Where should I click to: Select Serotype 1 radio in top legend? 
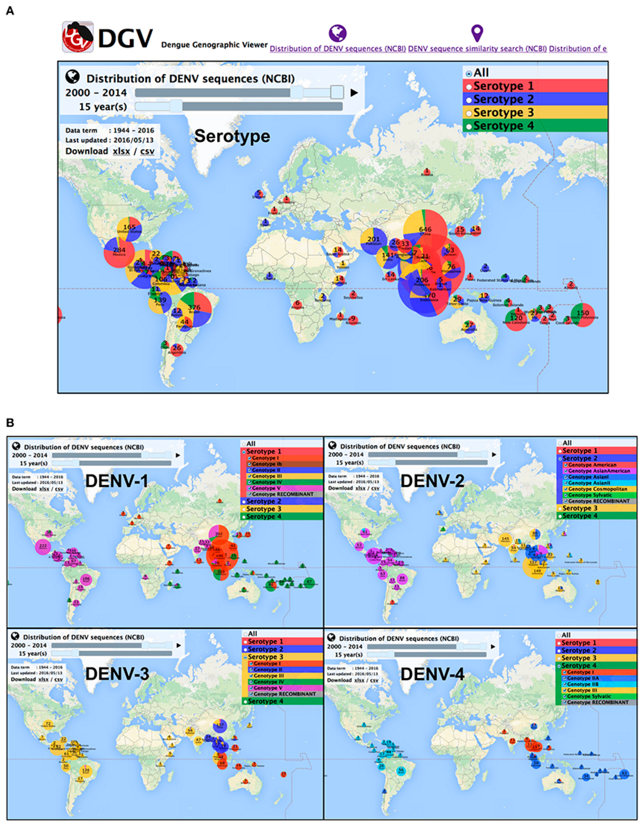click(469, 87)
